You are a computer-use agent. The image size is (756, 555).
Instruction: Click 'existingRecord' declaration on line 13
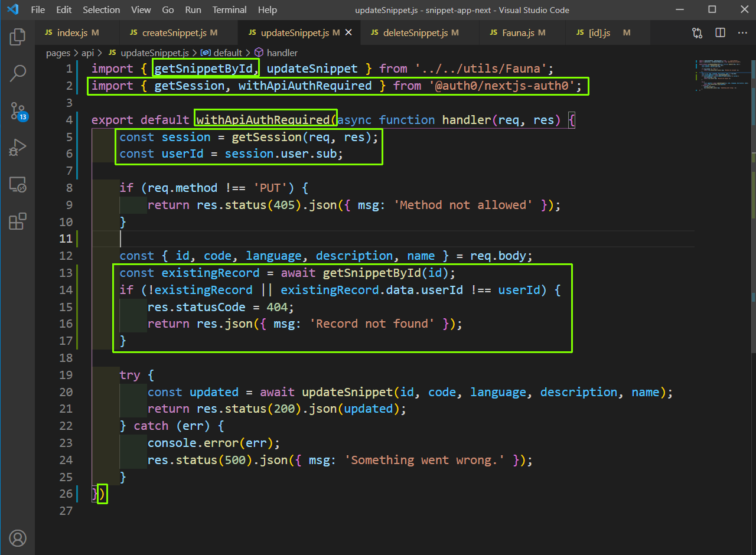coord(210,273)
